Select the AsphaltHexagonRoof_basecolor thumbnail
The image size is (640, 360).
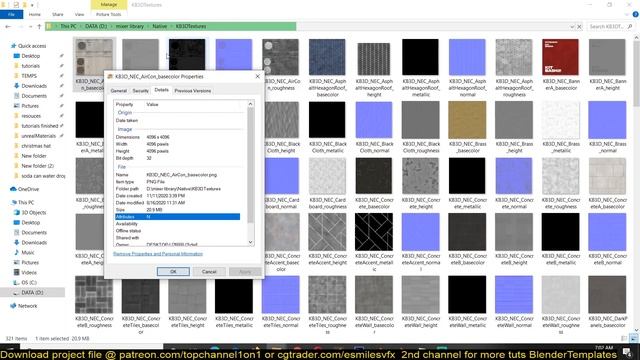327,57
